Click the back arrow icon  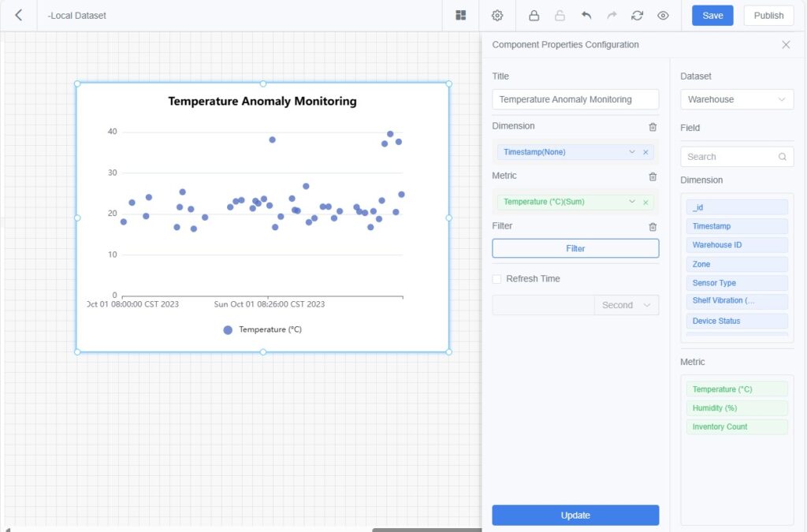(x=19, y=15)
